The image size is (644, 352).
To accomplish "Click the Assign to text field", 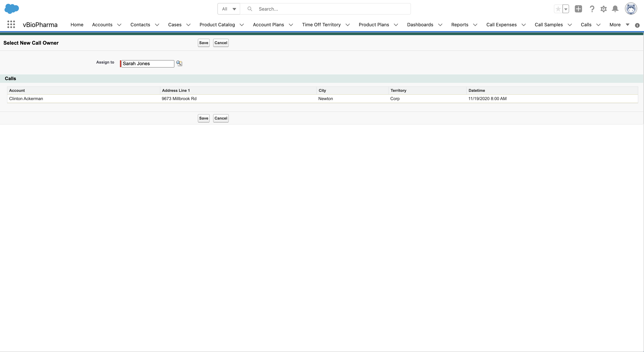I will pyautogui.click(x=148, y=64).
